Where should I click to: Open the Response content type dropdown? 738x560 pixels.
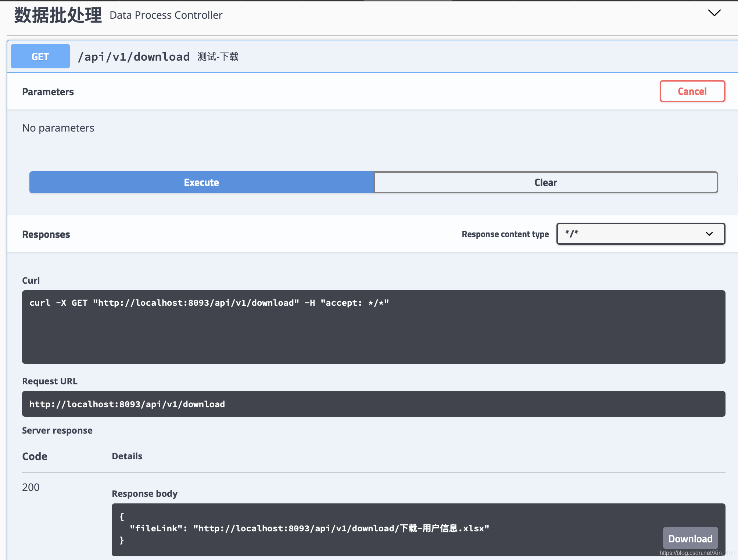(x=640, y=234)
